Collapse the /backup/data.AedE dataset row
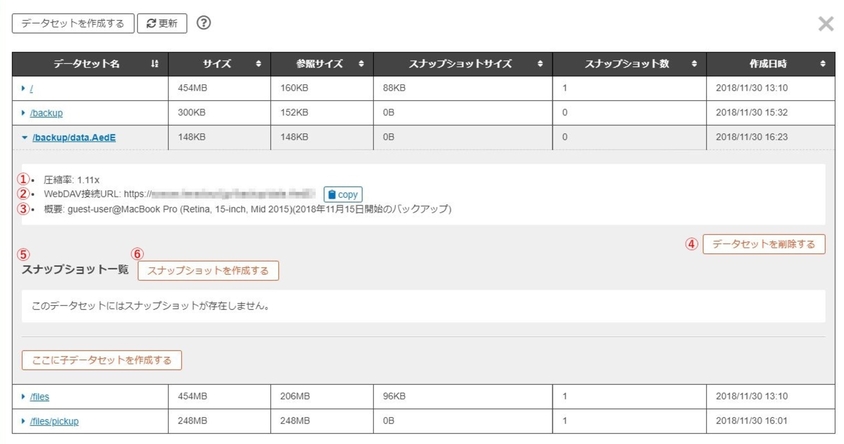 (x=24, y=136)
